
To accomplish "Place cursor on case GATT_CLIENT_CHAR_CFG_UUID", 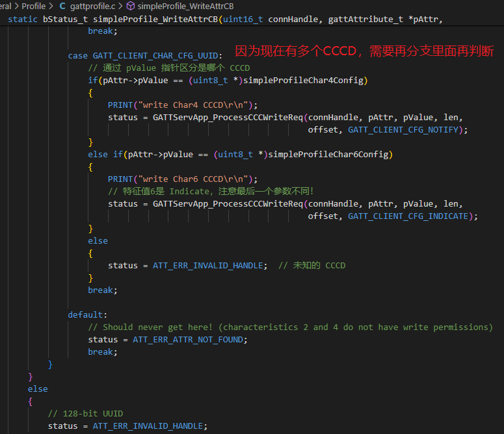I will click(x=145, y=56).
